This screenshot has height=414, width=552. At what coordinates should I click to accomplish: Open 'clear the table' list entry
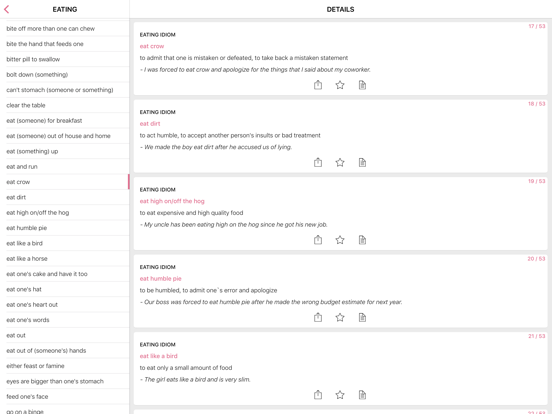(x=65, y=105)
